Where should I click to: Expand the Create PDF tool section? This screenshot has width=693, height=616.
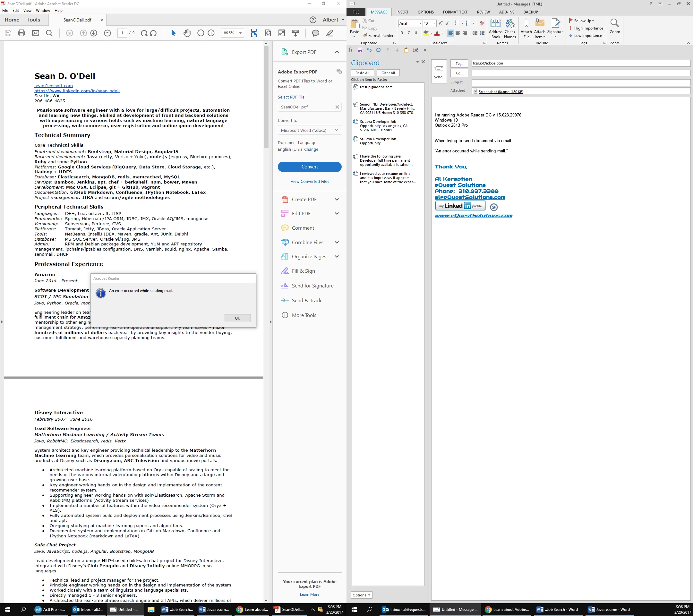tap(337, 199)
